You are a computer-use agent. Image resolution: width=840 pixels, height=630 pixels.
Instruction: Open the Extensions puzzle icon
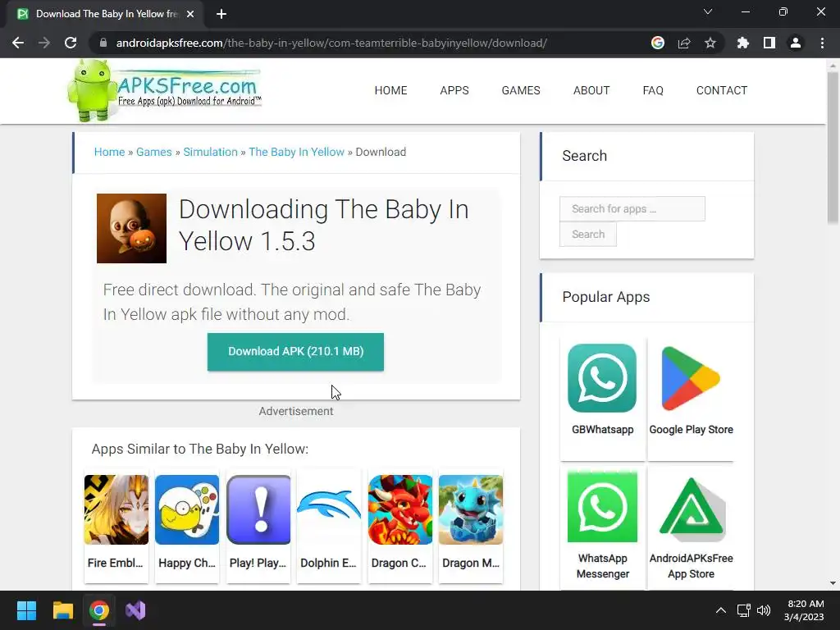[743, 43]
